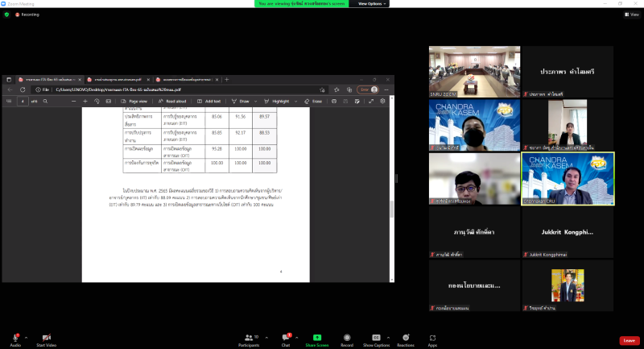
Task: Click the PDF page number field
Action: pos(23,102)
